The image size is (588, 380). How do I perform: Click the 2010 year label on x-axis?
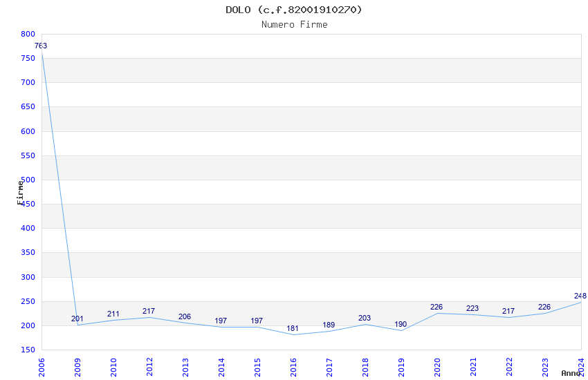click(113, 367)
